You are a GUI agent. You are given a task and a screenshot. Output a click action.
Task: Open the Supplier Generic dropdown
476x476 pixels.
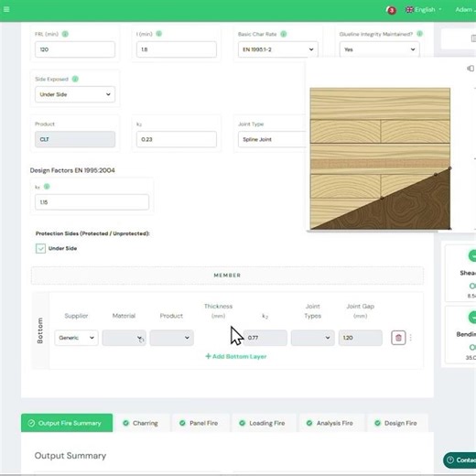76,338
